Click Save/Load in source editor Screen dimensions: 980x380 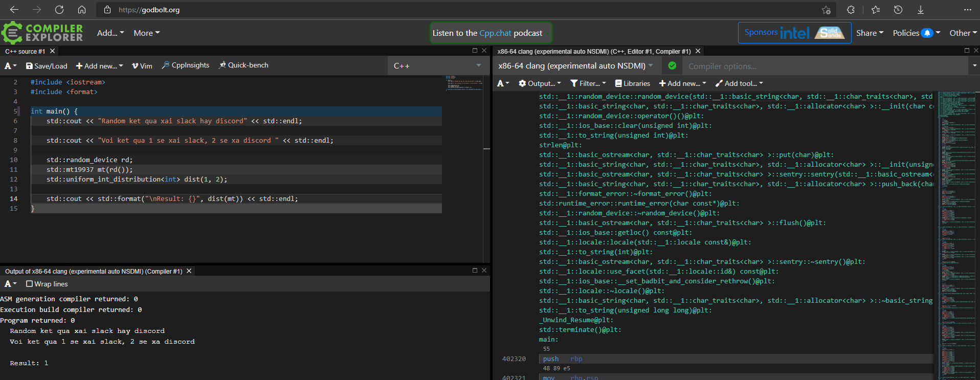(x=47, y=66)
